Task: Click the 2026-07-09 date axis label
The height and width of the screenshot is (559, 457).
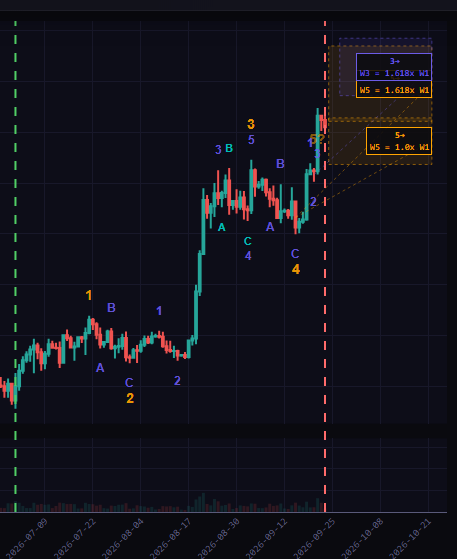Action: tap(28, 538)
